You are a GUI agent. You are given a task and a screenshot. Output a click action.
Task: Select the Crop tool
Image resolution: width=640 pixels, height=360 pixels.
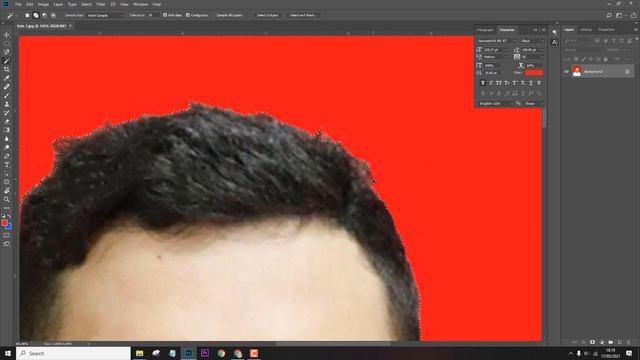click(7, 69)
